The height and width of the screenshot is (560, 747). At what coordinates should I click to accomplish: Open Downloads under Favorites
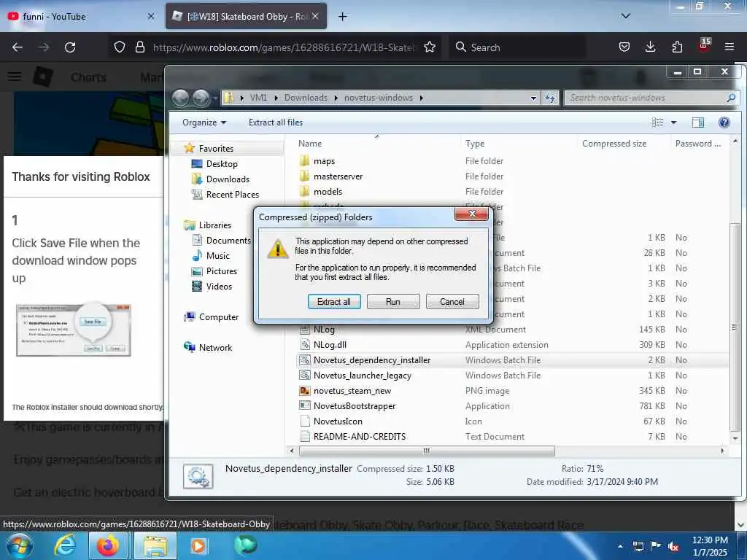[228, 179]
